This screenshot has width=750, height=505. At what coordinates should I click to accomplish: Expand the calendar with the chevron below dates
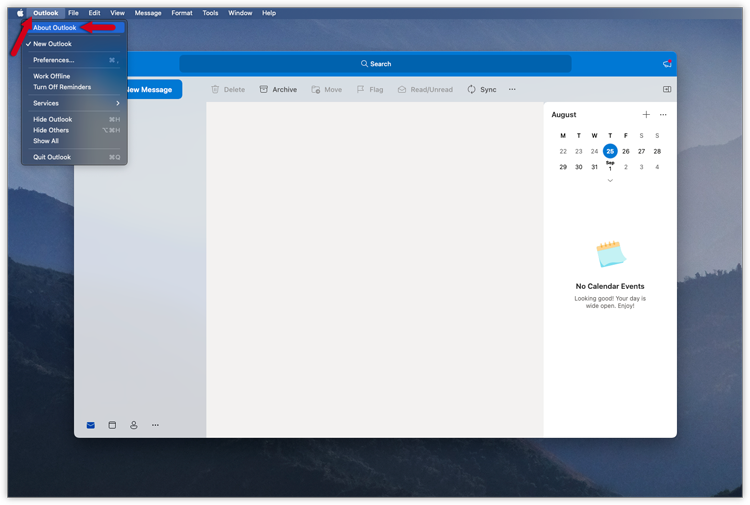(x=610, y=181)
